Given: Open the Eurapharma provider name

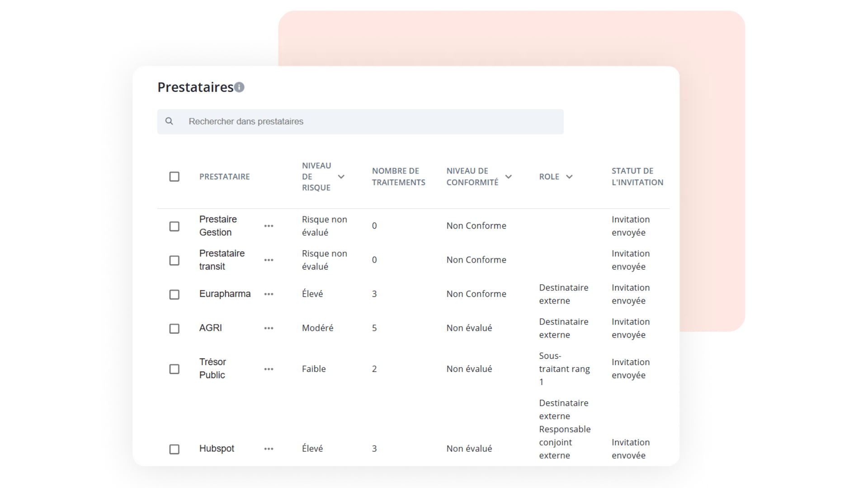Looking at the screenshot, I should (x=225, y=294).
